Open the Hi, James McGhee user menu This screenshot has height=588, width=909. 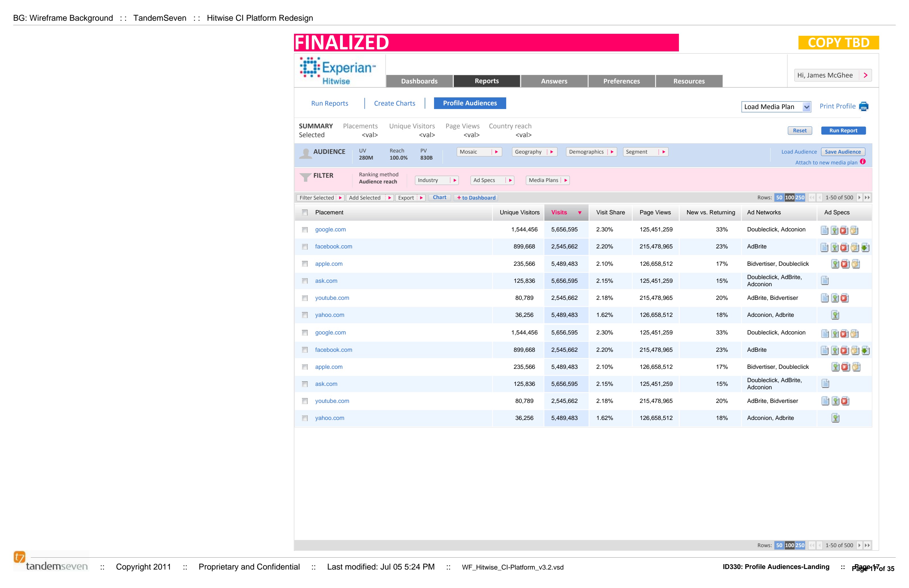(833, 76)
